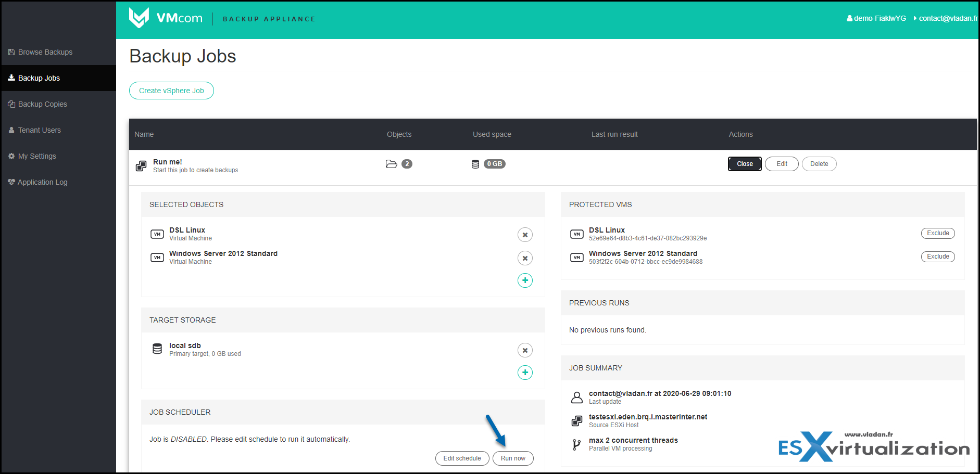Remove local sdb target storage
The width and height of the screenshot is (980, 474).
tap(525, 350)
